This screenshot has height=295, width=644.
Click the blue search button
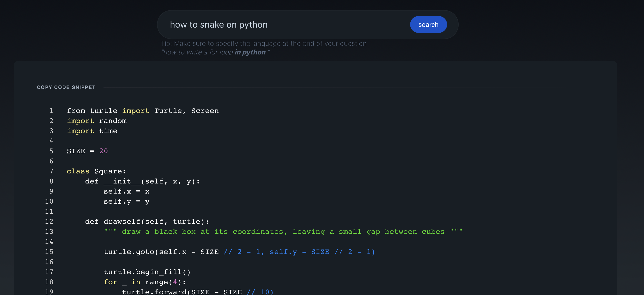[428, 24]
